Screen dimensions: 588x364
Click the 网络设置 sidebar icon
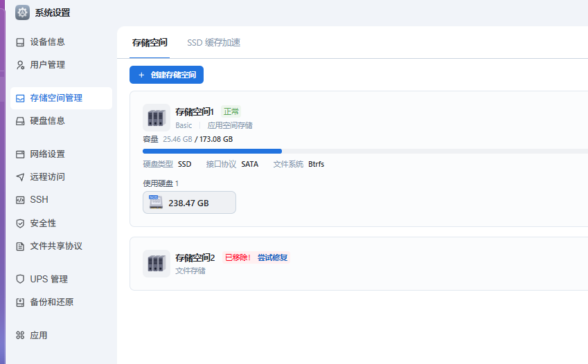coord(20,154)
